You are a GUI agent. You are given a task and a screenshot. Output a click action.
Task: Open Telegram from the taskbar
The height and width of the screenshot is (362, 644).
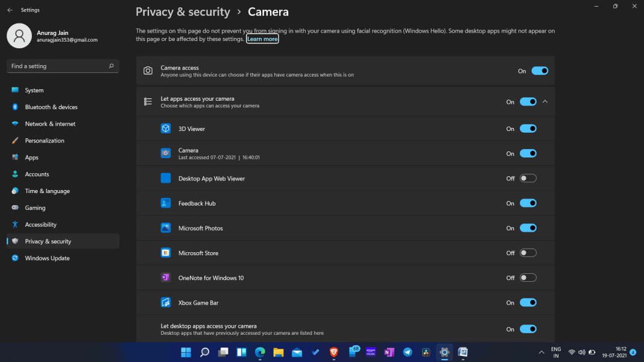tap(408, 352)
